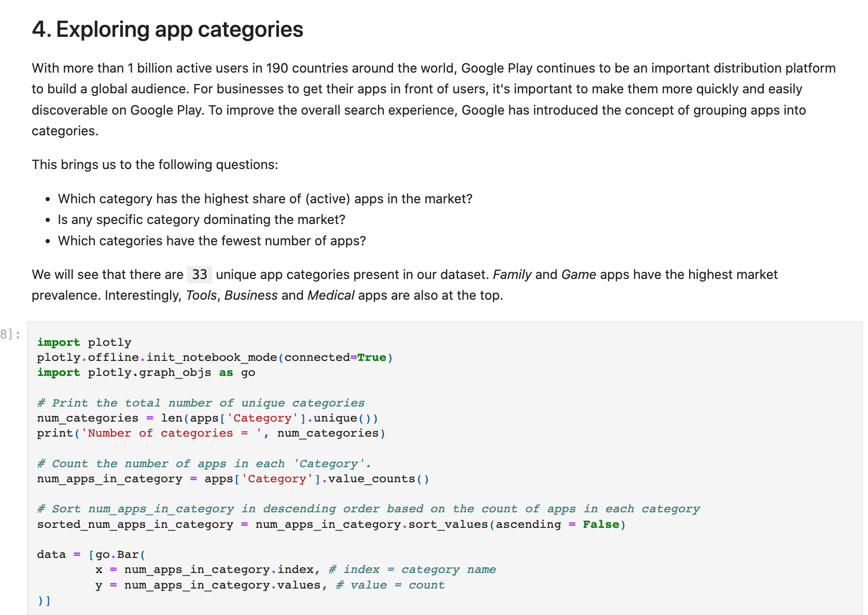Click the 'import plotly.graph_objs as go' line
868x615 pixels.
(146, 372)
